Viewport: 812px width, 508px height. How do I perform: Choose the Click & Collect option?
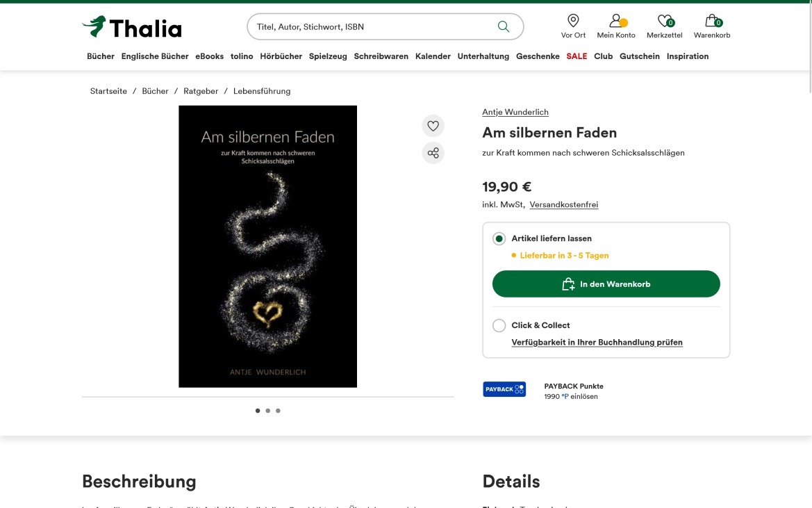point(499,325)
